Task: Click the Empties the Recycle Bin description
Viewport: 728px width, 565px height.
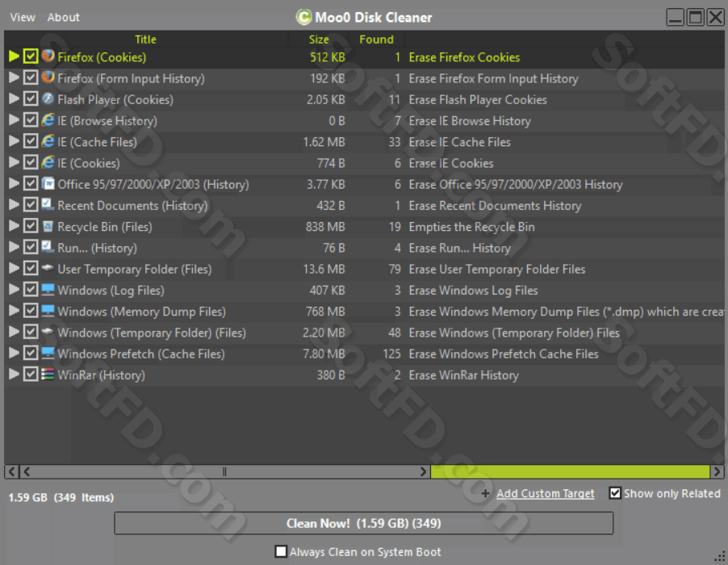Action: pyautogui.click(x=471, y=227)
